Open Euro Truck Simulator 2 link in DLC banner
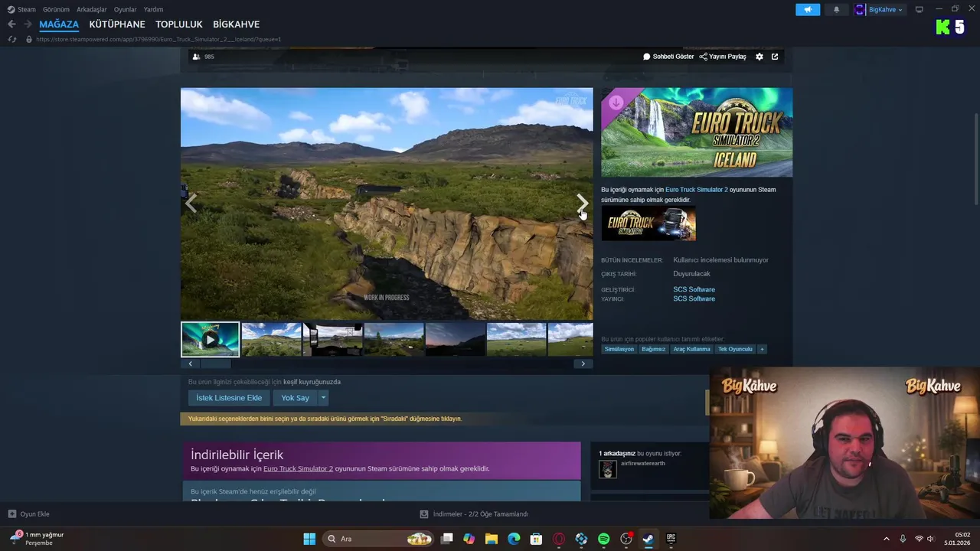The image size is (980, 551). tap(298, 468)
